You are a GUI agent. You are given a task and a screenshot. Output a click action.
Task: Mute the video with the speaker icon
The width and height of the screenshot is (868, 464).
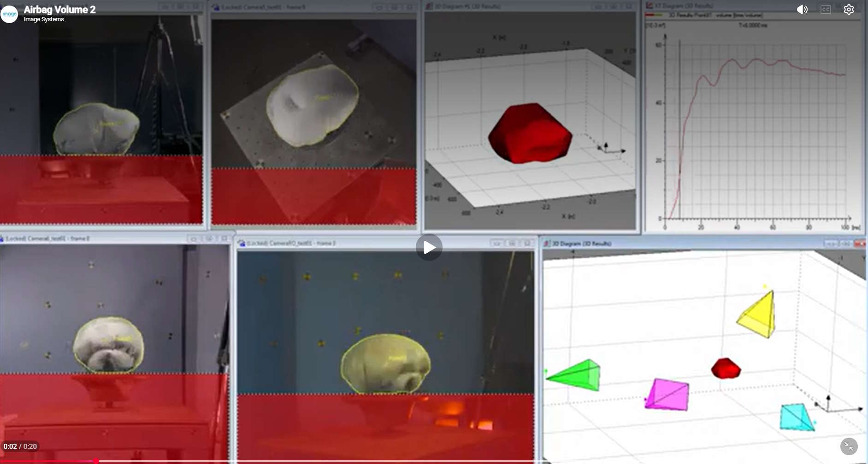[802, 10]
